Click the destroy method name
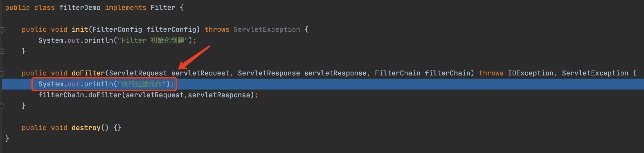 86,128
